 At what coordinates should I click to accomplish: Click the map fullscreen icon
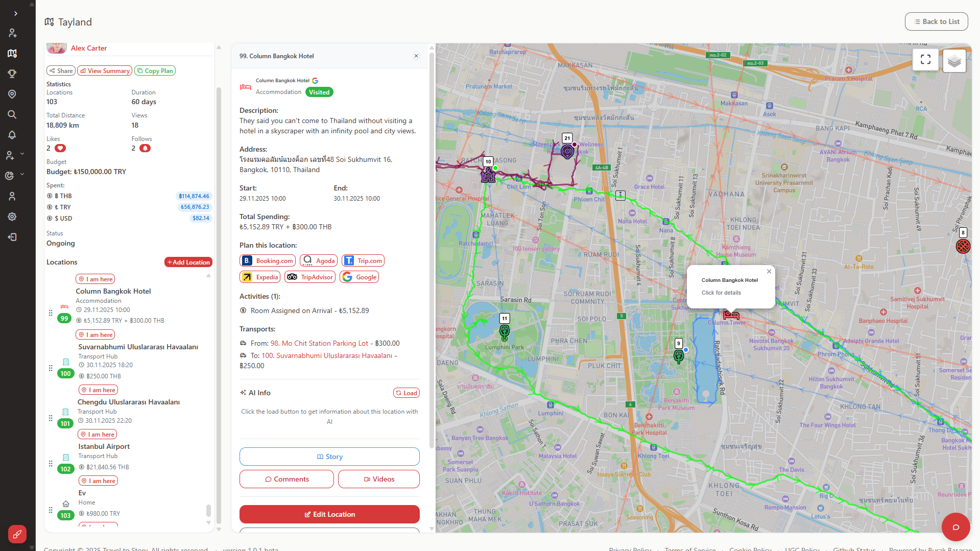(x=925, y=60)
